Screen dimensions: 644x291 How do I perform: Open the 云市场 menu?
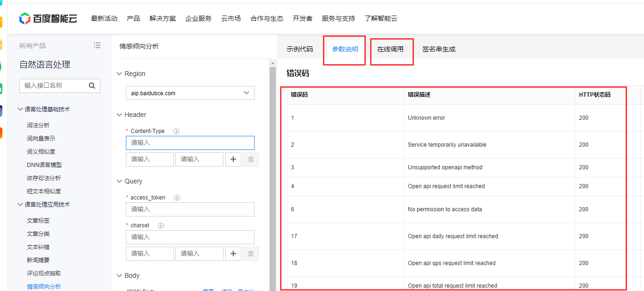pyautogui.click(x=231, y=18)
